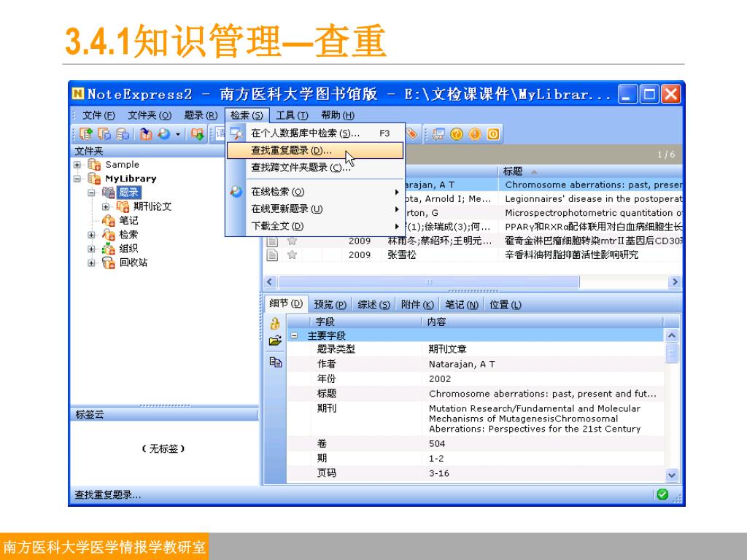Expand the 组织 tree node

click(x=91, y=249)
